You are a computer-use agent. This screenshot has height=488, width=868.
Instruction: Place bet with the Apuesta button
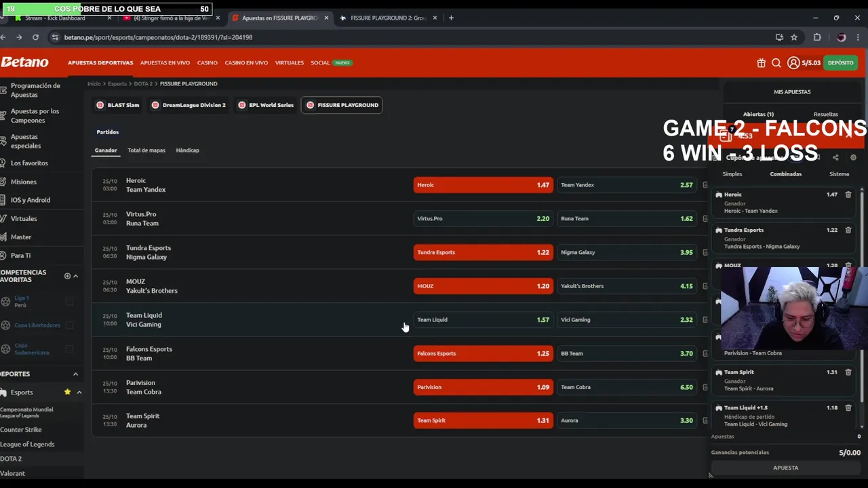point(785,468)
